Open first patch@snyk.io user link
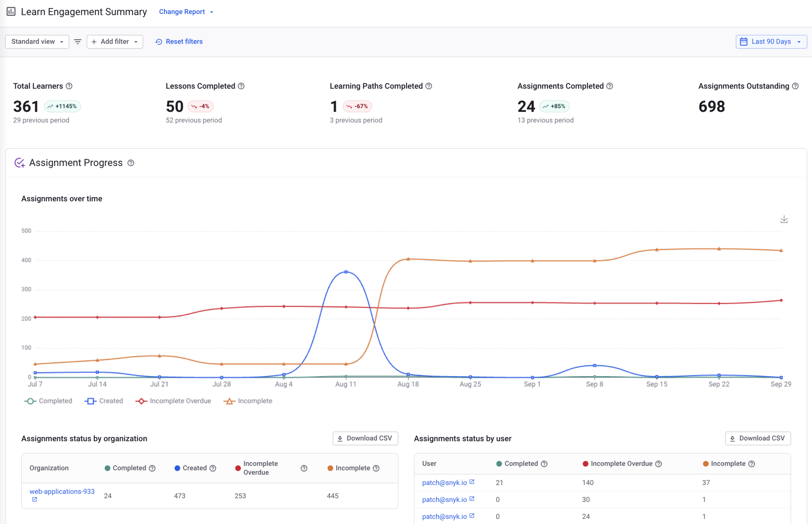Screen dimensions: 812x524 (x=444, y=482)
